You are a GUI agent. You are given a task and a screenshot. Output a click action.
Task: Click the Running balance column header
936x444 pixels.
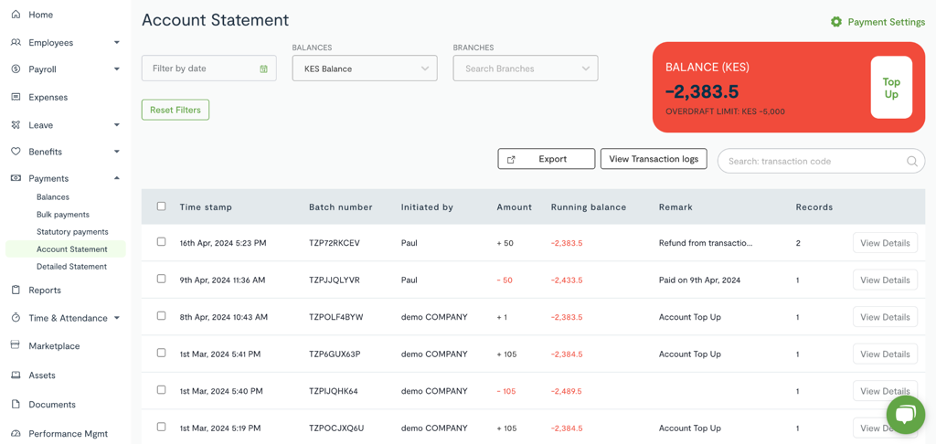tap(589, 207)
